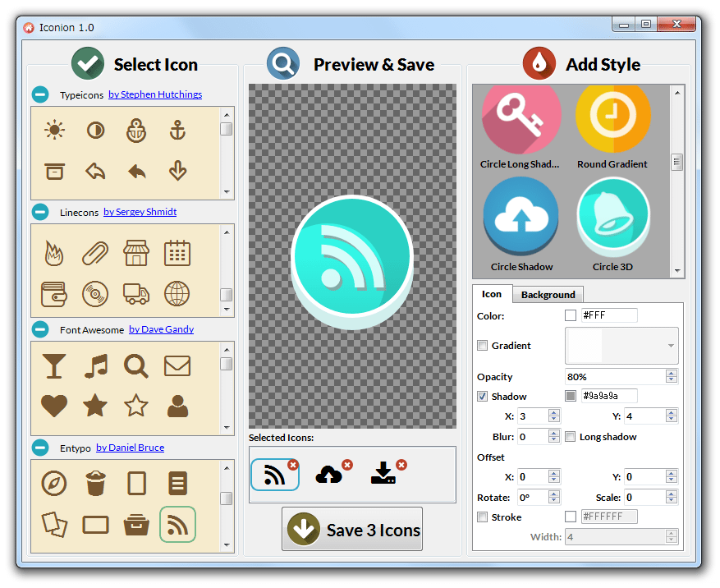Choose the plain anchor icon in Typeicons
The height and width of the screenshot is (588, 720).
click(x=177, y=130)
